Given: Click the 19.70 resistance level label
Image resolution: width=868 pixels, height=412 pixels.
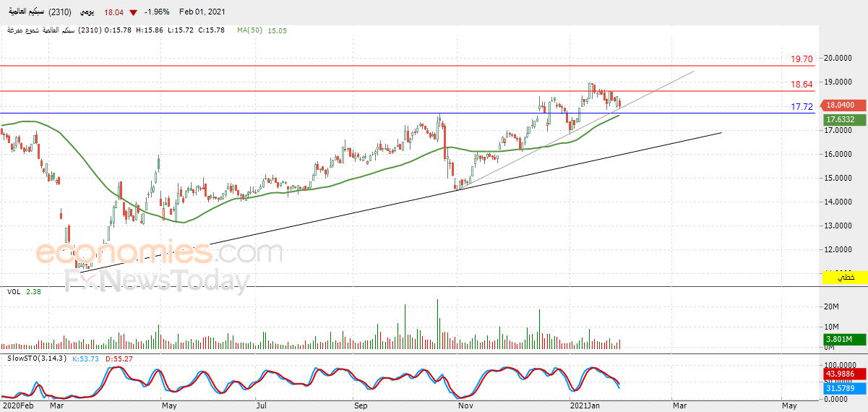Looking at the screenshot, I should [x=802, y=59].
